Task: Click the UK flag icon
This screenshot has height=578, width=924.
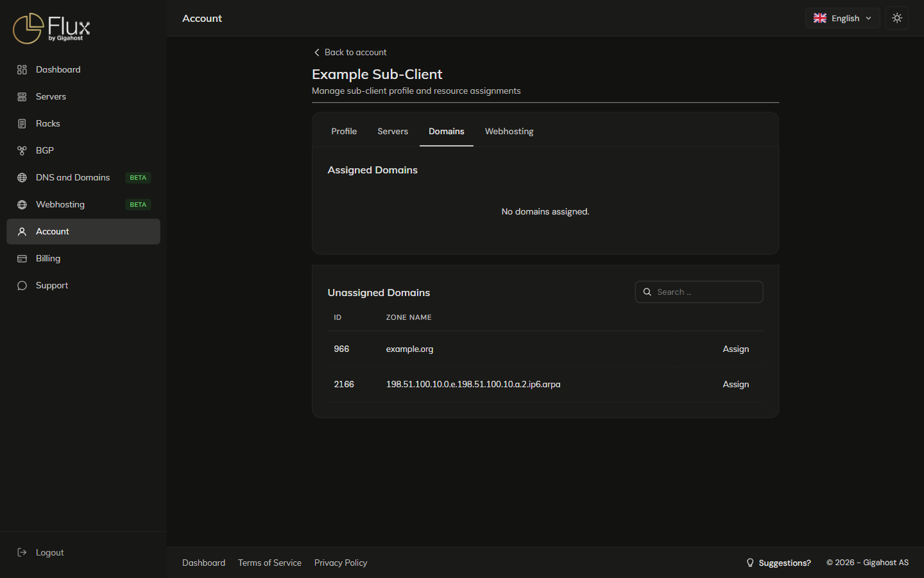Action: 820,18
